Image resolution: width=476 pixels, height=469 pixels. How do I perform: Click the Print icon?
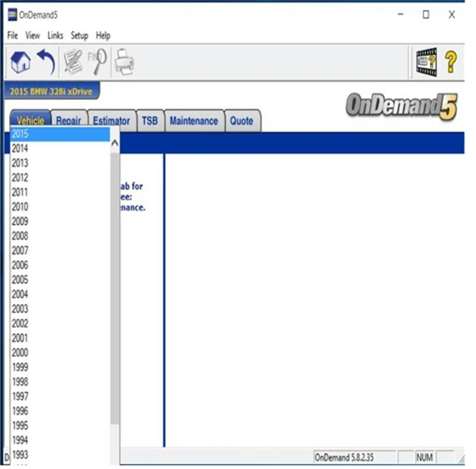pos(124,62)
